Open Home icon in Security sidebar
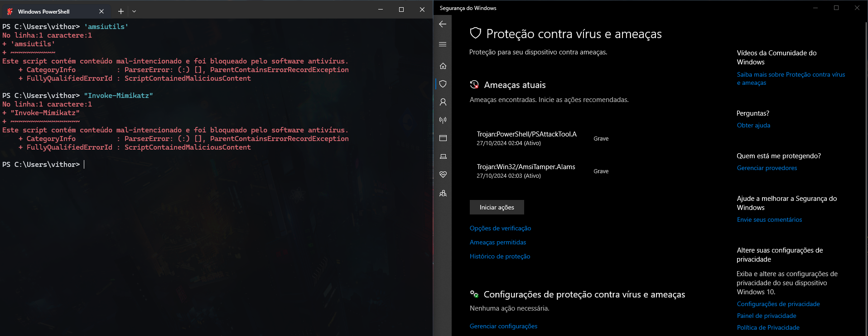 click(443, 66)
